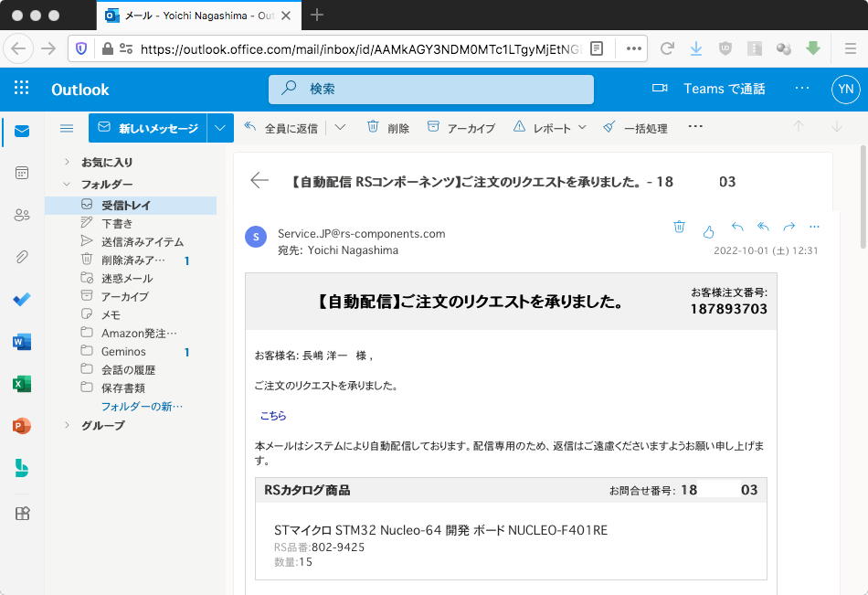Screen dimensions: 868x595
Task: Click sender address Service.JP@rs-components.com
Action: pyautogui.click(x=362, y=233)
